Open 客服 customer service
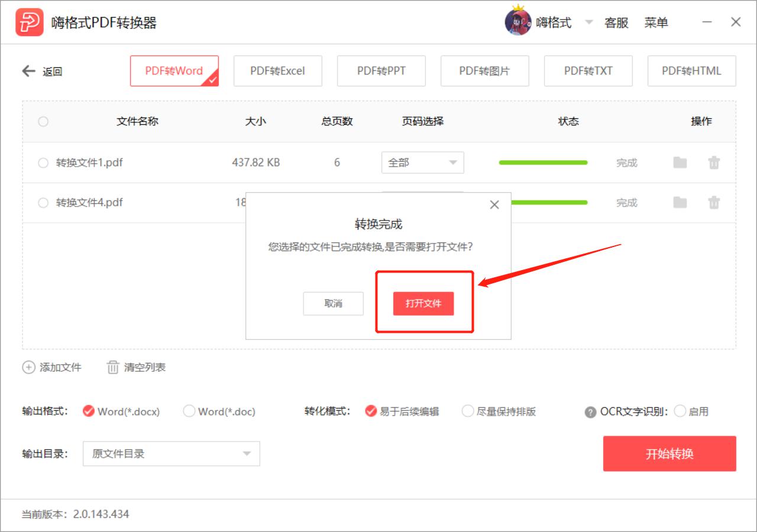Viewport: 757px width, 532px height. click(616, 22)
